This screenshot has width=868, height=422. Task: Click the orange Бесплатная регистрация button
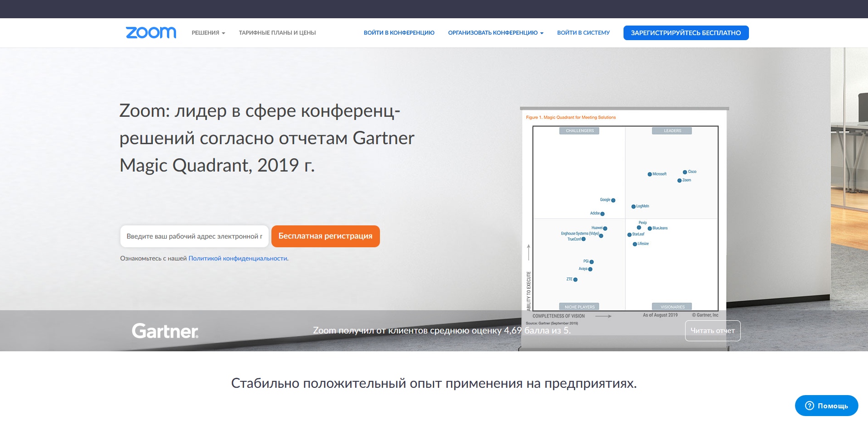click(x=326, y=236)
